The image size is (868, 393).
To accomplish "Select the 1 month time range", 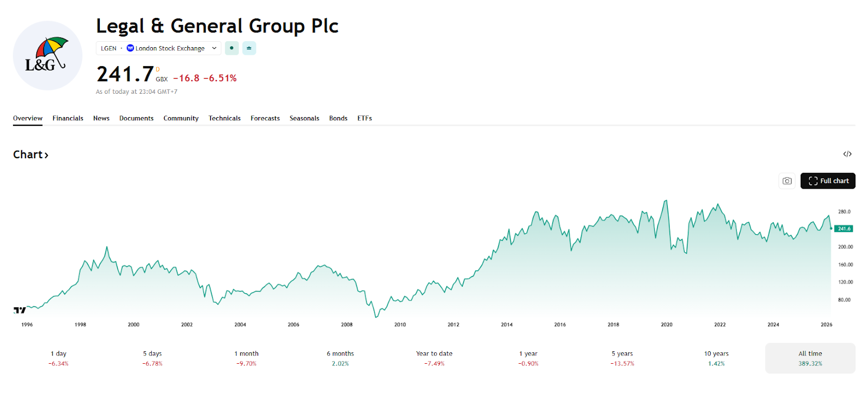I will point(246,358).
